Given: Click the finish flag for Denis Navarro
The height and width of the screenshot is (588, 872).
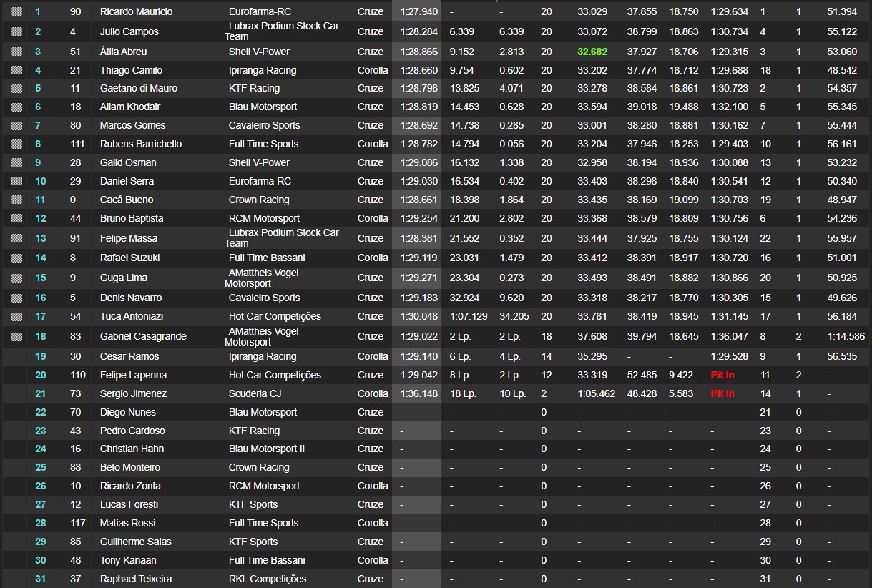Looking at the screenshot, I should 17,298.
